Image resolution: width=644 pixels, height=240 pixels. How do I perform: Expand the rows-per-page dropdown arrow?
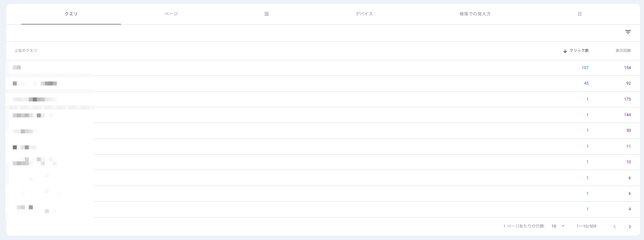point(563,226)
